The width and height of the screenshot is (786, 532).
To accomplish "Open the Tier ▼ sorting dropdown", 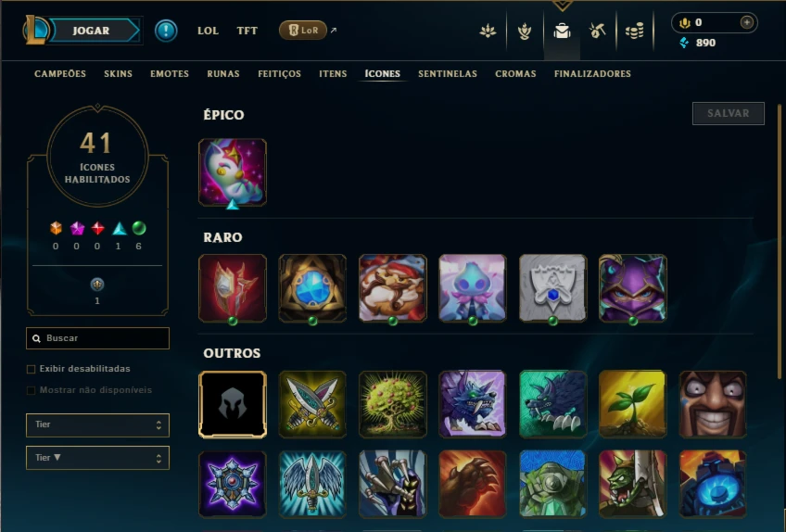I will (97, 458).
